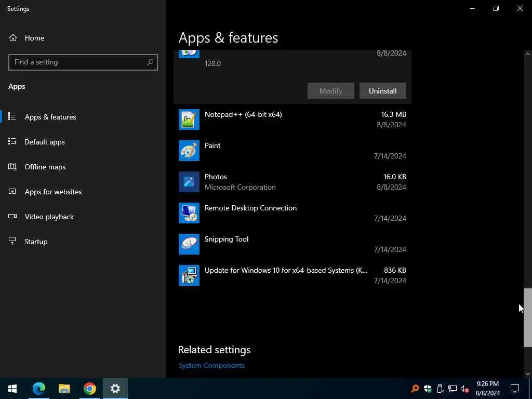Click the muted volume tray icon
This screenshot has width=532, height=399.
click(465, 389)
